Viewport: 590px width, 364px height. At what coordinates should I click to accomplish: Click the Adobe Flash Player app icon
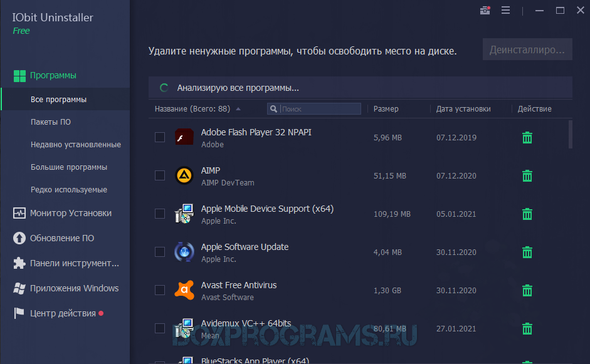[x=184, y=137]
